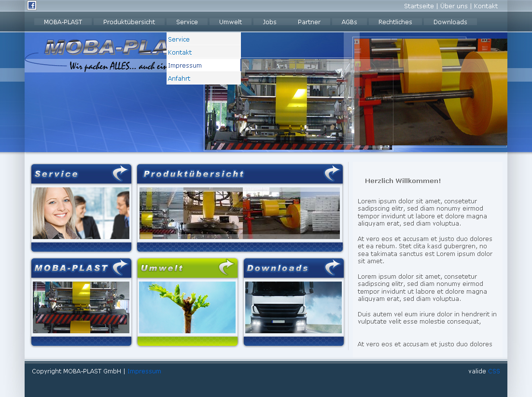532x397 pixels.
Task: Open the Jobs navigation menu item
Action: point(269,22)
